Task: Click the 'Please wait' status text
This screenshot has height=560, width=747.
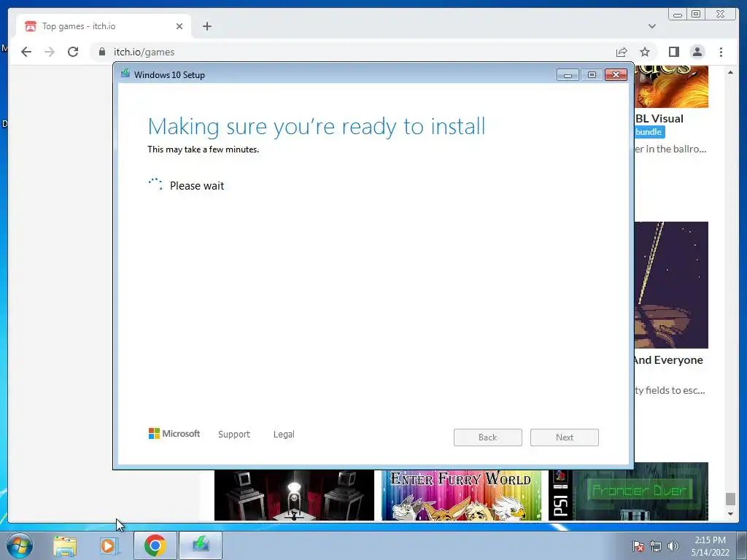Action: (197, 186)
